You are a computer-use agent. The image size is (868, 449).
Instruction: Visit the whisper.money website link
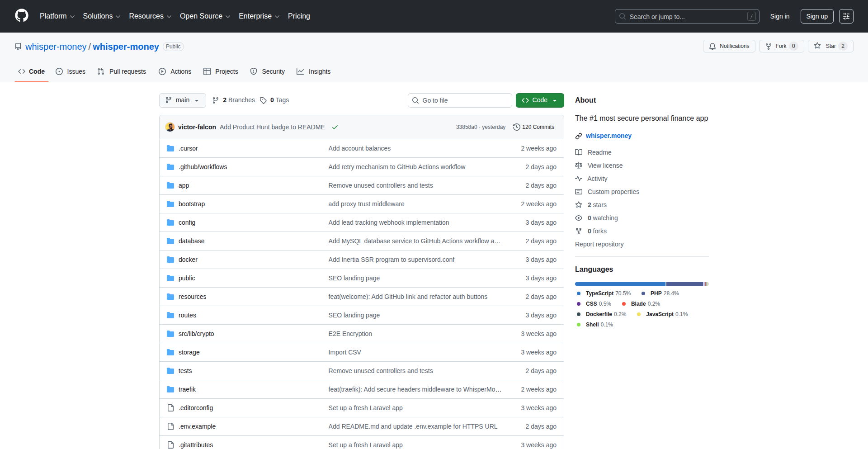(608, 136)
